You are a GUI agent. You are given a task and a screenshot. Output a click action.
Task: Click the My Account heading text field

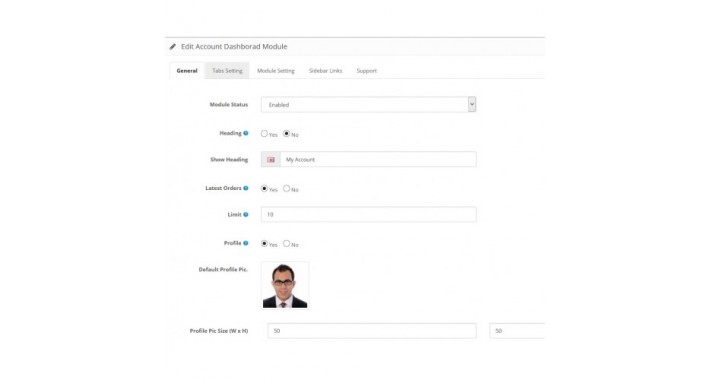379,159
